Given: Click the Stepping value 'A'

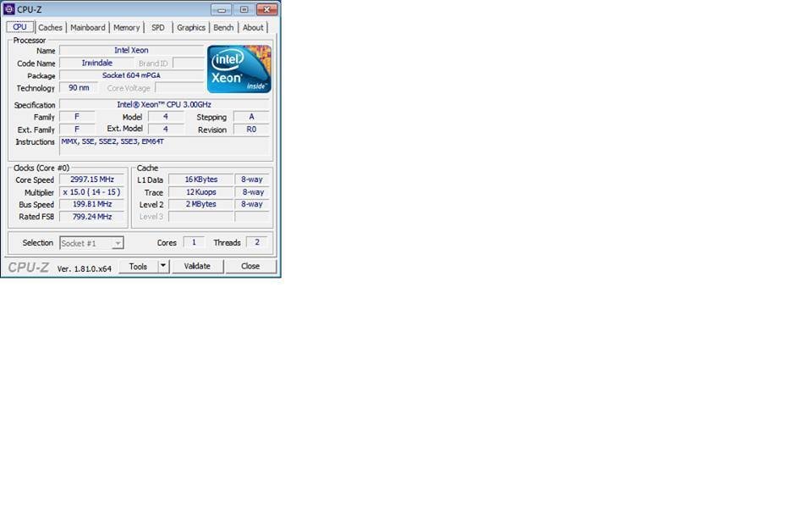Looking at the screenshot, I should point(252,117).
